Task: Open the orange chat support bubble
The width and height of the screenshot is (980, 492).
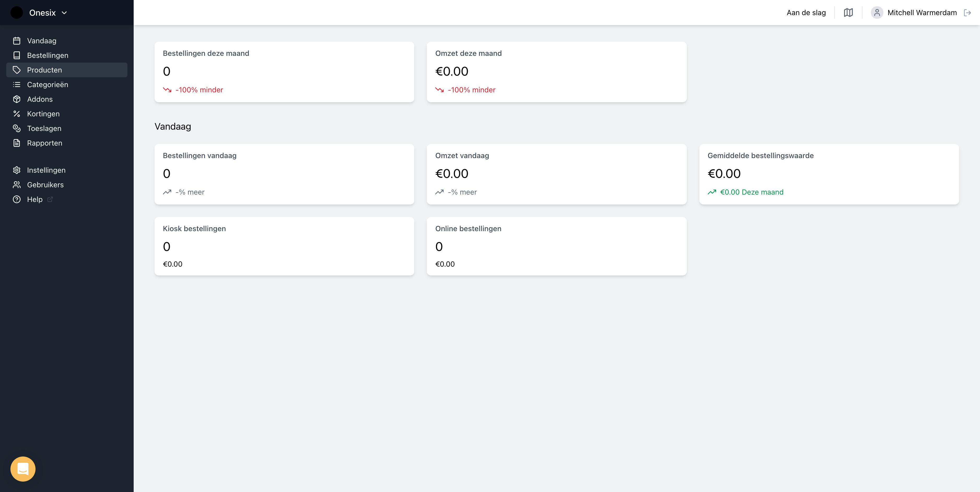Action: [23, 469]
